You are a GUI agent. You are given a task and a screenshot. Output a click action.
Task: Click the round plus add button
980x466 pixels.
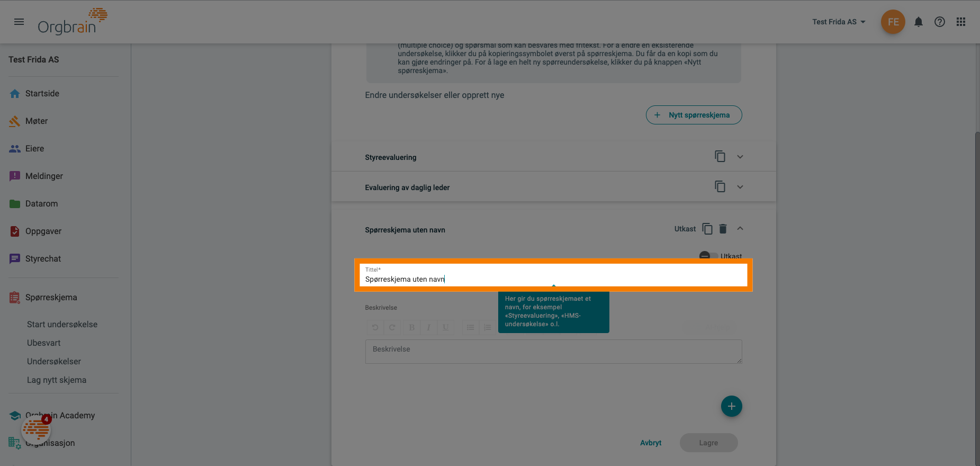tap(731, 406)
